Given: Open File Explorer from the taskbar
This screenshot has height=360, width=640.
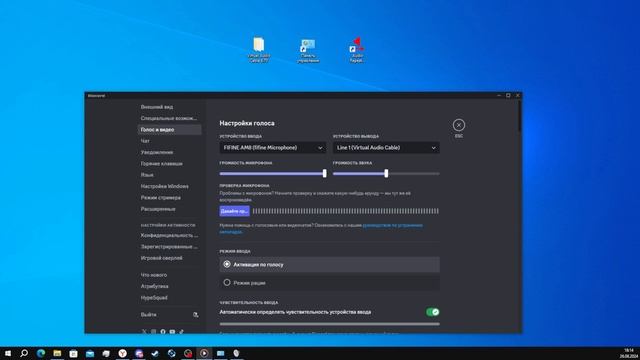Looking at the screenshot, I should (x=57, y=353).
